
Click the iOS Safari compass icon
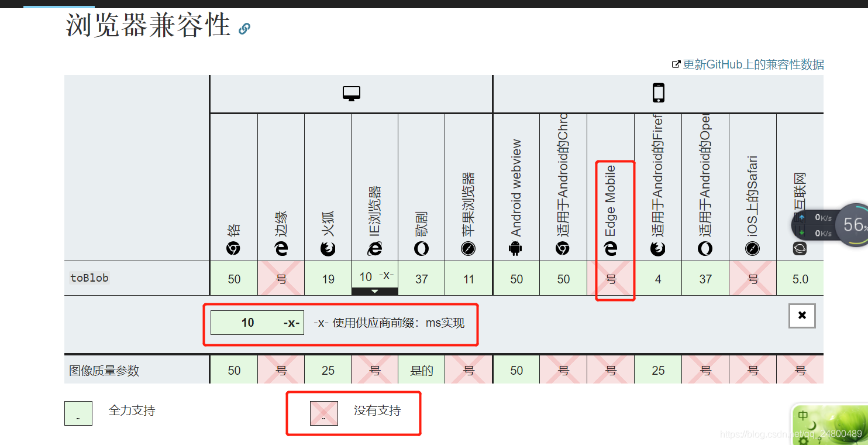(x=753, y=249)
